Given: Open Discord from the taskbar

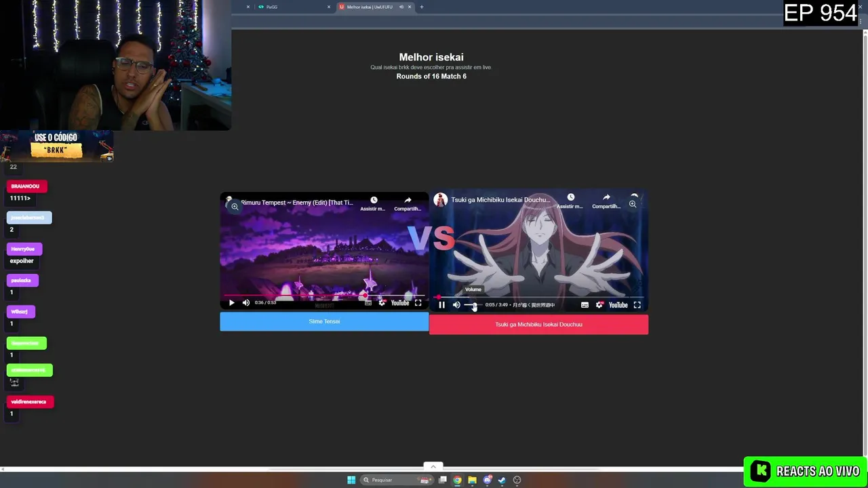Looking at the screenshot, I should point(487,480).
